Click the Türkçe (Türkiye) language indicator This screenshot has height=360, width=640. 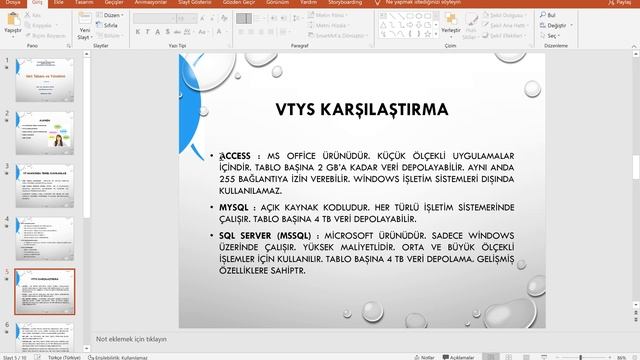[x=64, y=357]
